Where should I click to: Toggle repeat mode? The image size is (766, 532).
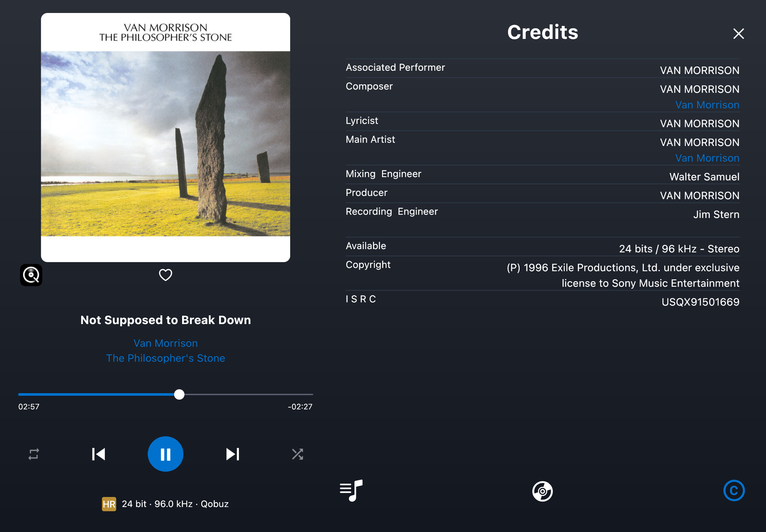[34, 454]
